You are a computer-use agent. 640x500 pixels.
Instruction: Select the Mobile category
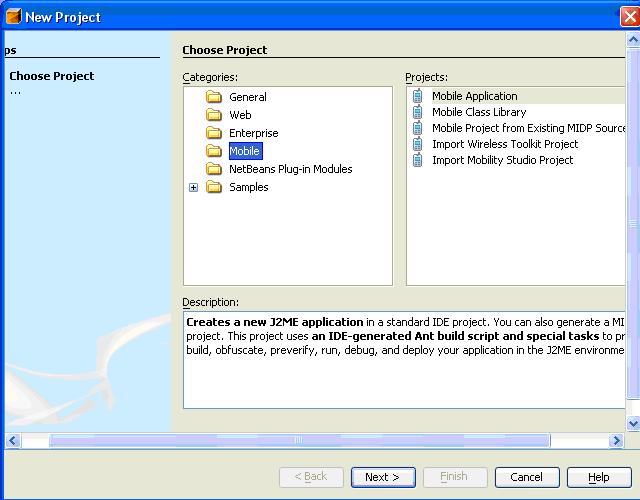(x=244, y=151)
